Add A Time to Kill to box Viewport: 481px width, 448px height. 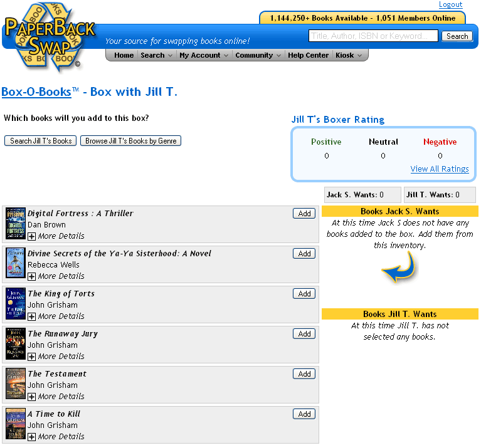click(304, 414)
